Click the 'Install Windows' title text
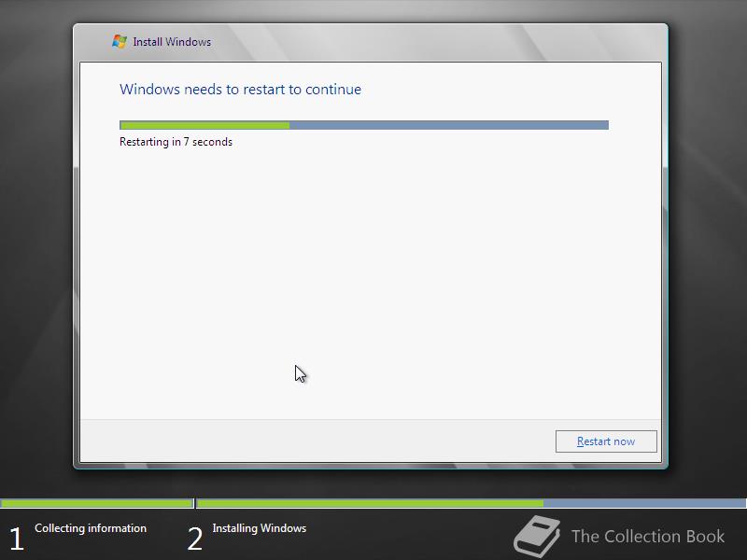Screen dimensions: 747x560 pos(172,42)
